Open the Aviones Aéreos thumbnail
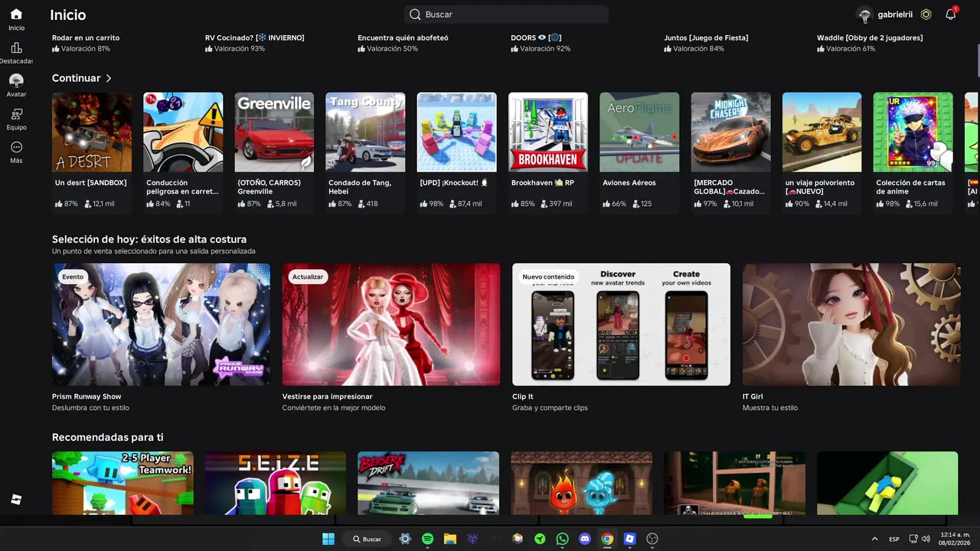This screenshot has width=980, height=551. pos(639,132)
